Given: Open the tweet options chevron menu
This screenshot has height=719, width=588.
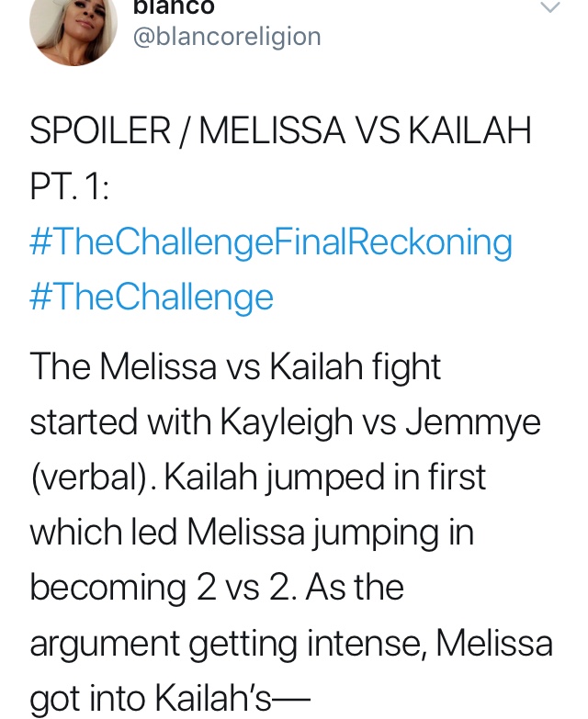Looking at the screenshot, I should click(x=551, y=6).
